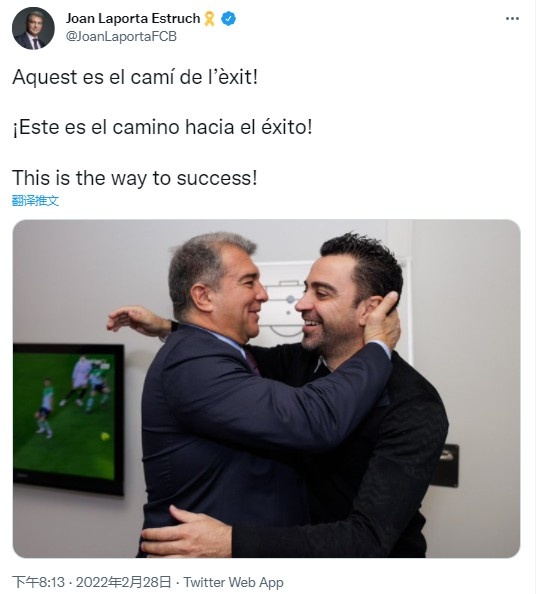Click the TV screen showing football in the photo

68,419
